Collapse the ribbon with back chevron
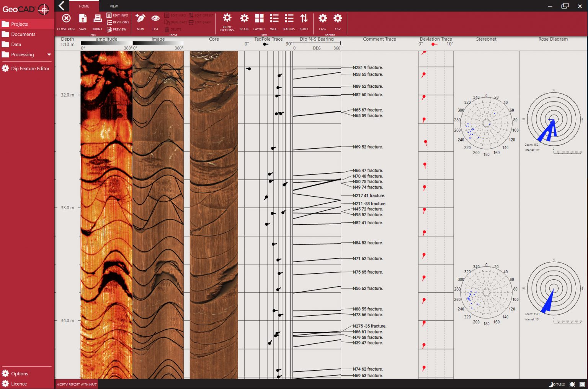588x389 pixels. point(62,6)
